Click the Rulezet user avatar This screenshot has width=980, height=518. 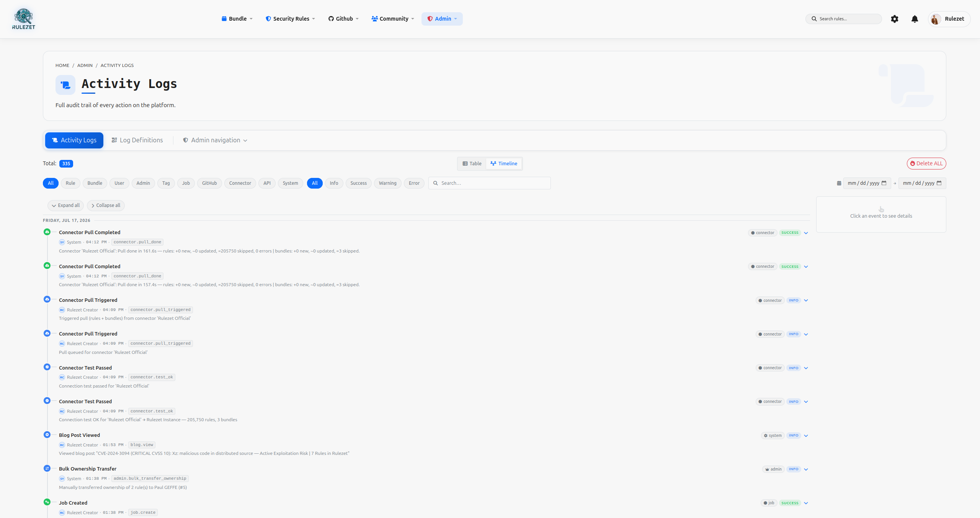click(936, 19)
